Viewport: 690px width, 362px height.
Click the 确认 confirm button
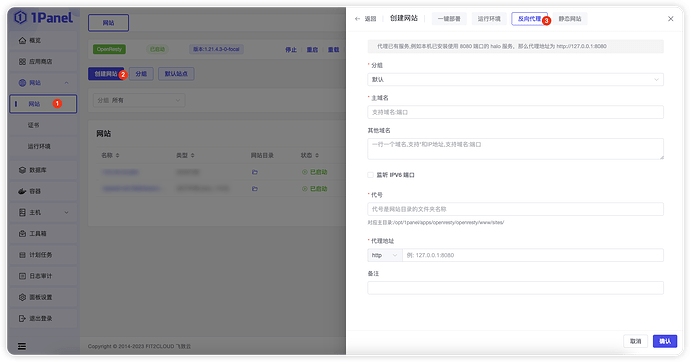click(x=665, y=341)
